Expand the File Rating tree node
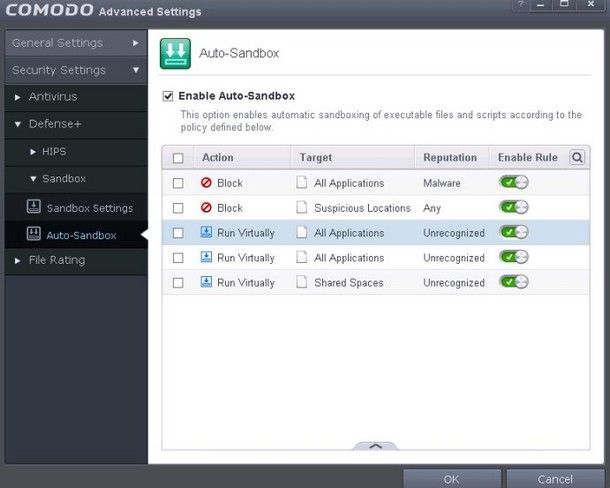This screenshot has height=488, width=610. pos(18,261)
